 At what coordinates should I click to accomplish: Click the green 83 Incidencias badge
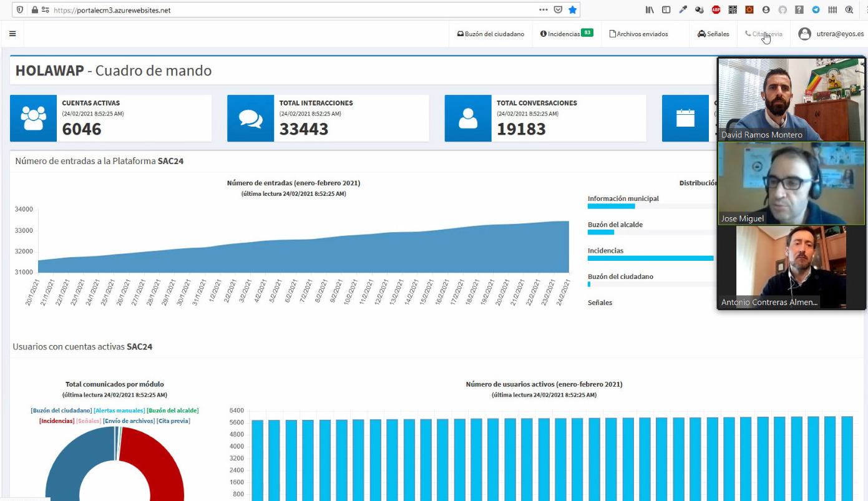[x=587, y=32]
